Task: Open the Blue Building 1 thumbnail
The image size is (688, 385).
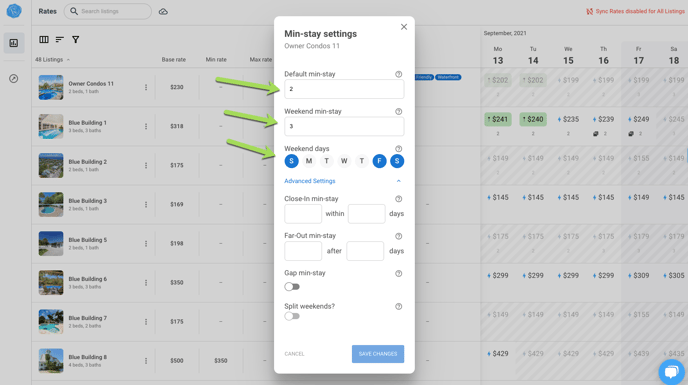Action: click(51, 126)
